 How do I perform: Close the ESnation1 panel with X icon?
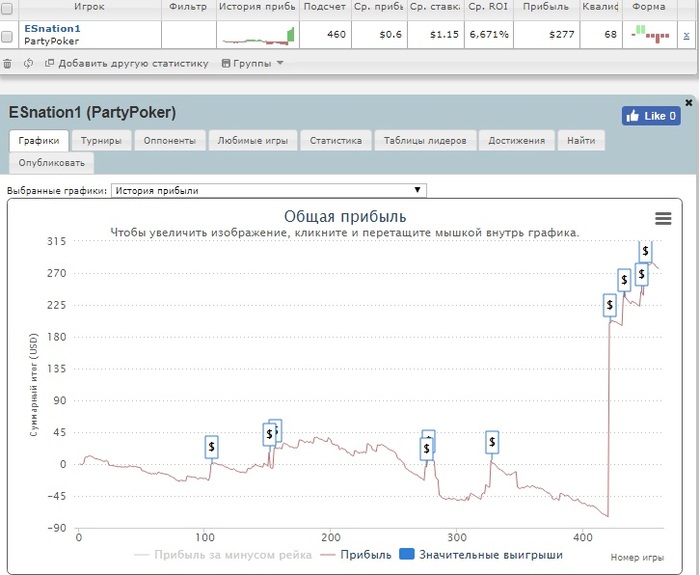(688, 103)
